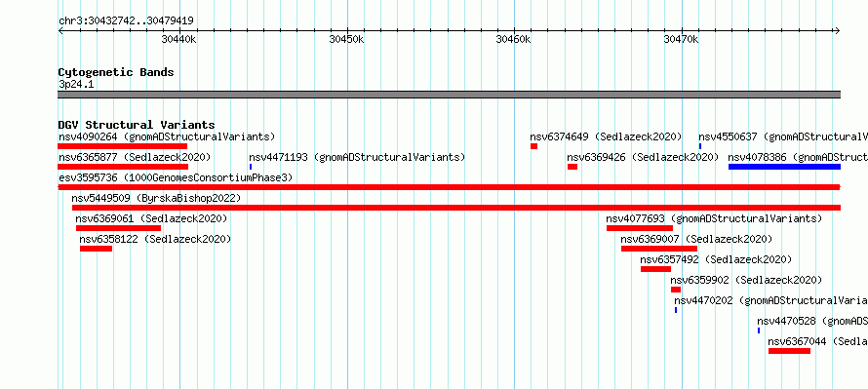The width and height of the screenshot is (868, 389).
Task: Select the nsv6369426 (Sedlazeck2020) label
Action: [643, 157]
